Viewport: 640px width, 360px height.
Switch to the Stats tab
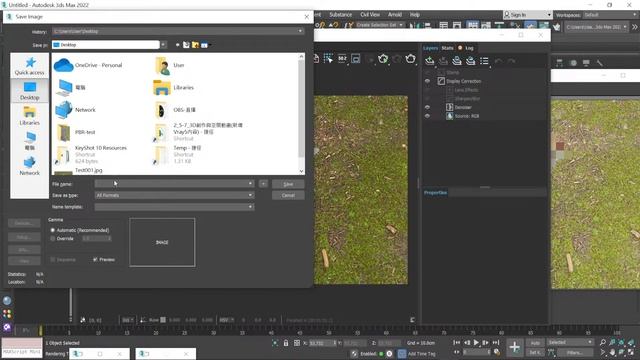[x=447, y=48]
